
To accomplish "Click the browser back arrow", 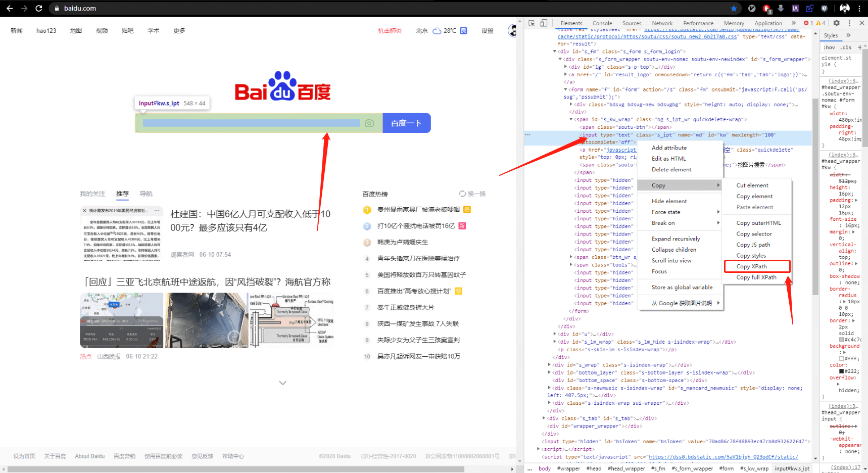I will 10,8.
